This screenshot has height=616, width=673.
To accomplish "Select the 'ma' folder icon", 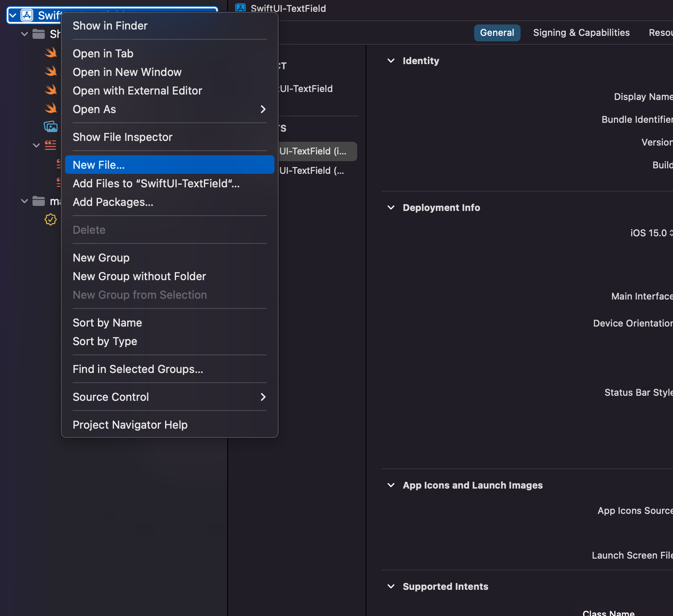I will point(39,201).
